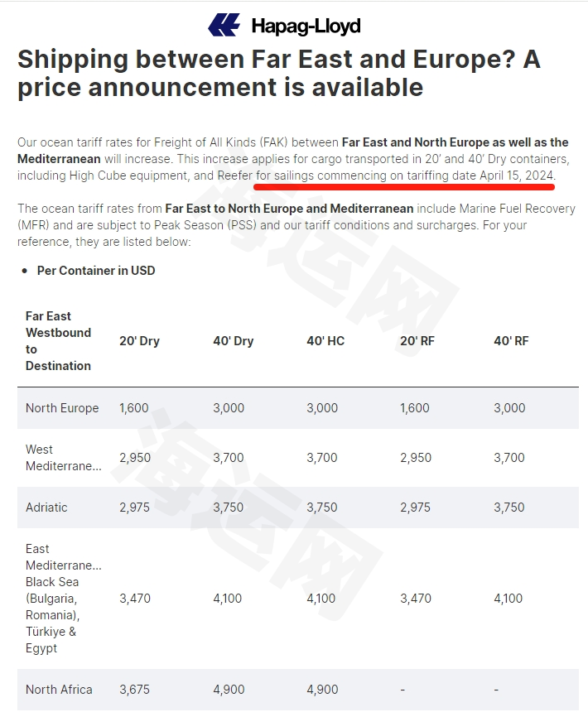Select the 40' RF column header
Image resolution: width=588 pixels, height=712 pixels.
[511, 341]
